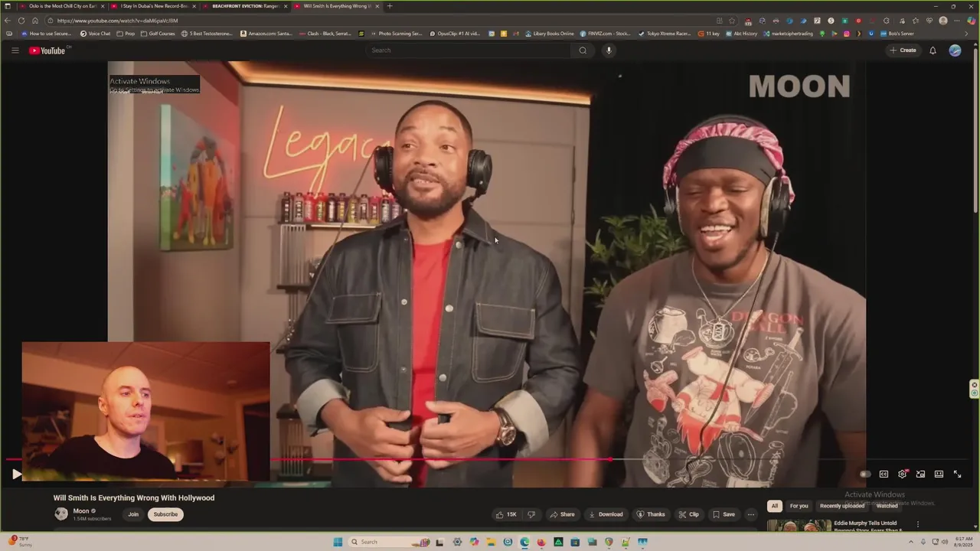This screenshot has width=980, height=551.
Task: Select the 'For you' filter chip
Action: tap(799, 506)
